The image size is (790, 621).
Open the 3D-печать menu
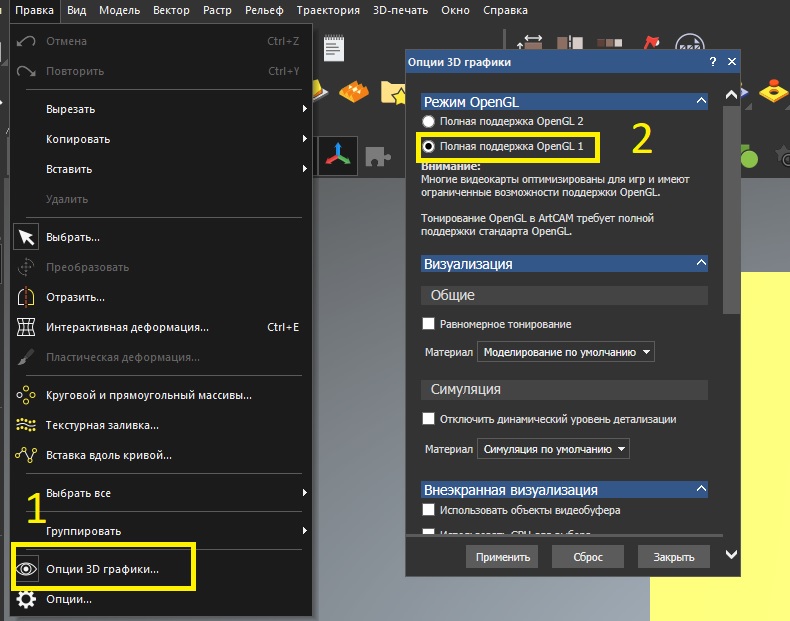coord(400,10)
